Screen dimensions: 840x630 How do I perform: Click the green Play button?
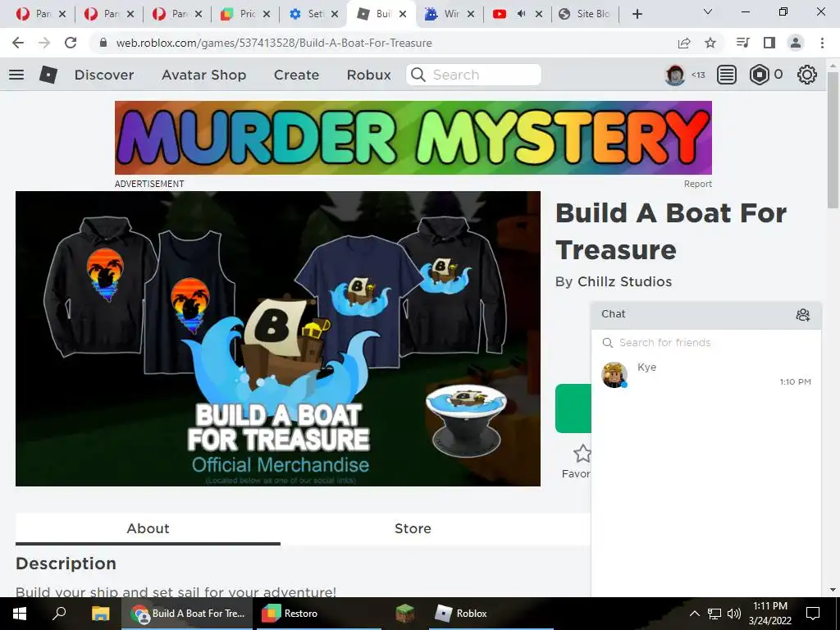pos(573,409)
